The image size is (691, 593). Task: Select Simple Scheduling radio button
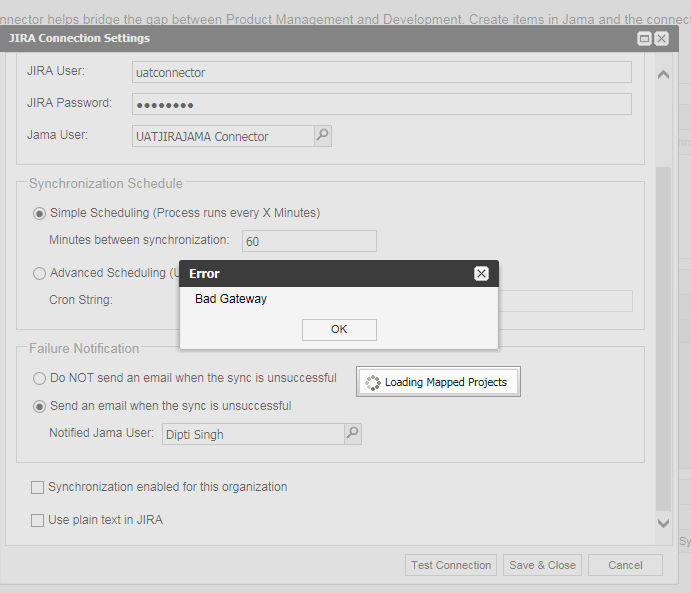point(39,214)
